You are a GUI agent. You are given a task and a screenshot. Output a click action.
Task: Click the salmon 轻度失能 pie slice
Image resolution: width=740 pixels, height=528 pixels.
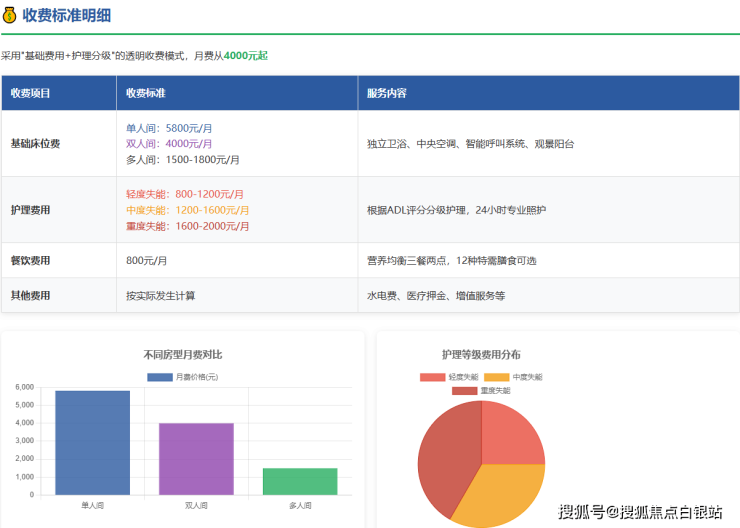[510, 435]
